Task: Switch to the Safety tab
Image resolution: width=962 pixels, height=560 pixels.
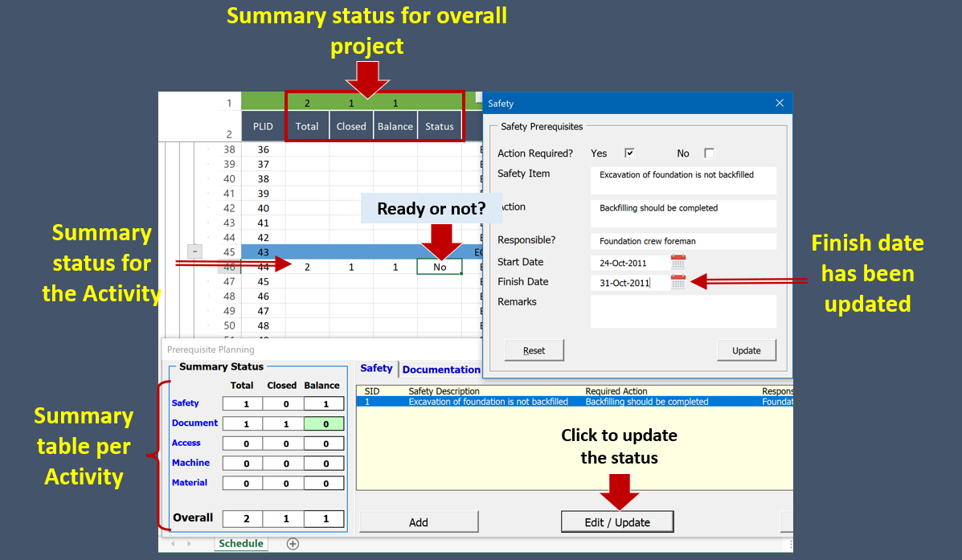Action: (x=376, y=368)
